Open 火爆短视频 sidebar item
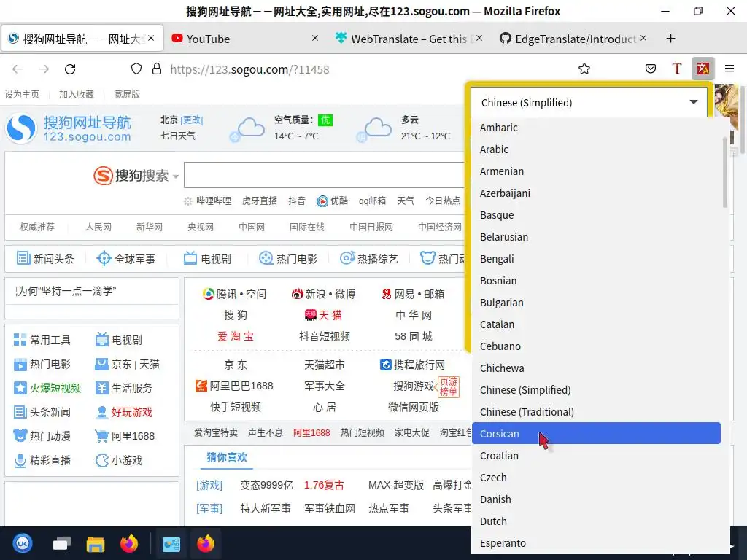This screenshot has width=747, height=560. 47,388
